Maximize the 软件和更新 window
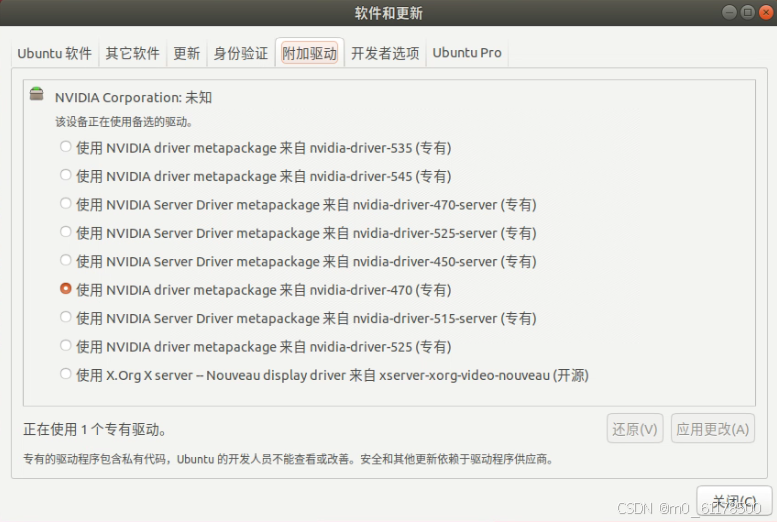 pyautogui.click(x=748, y=12)
